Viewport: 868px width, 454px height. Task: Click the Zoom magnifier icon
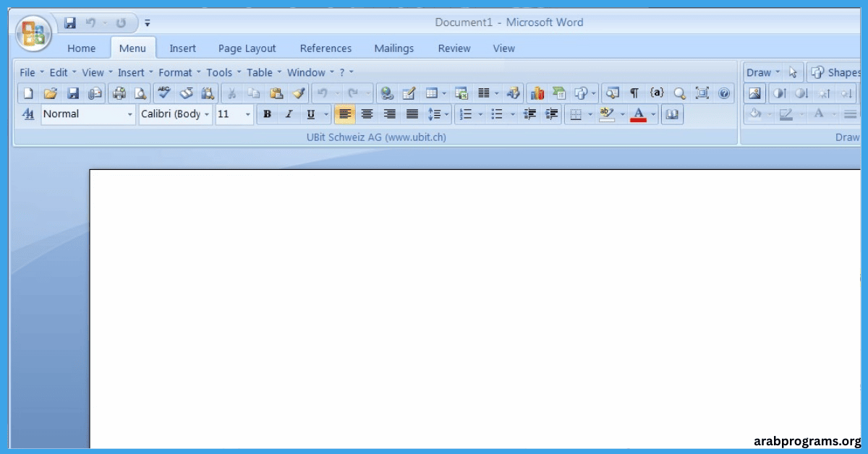click(679, 93)
